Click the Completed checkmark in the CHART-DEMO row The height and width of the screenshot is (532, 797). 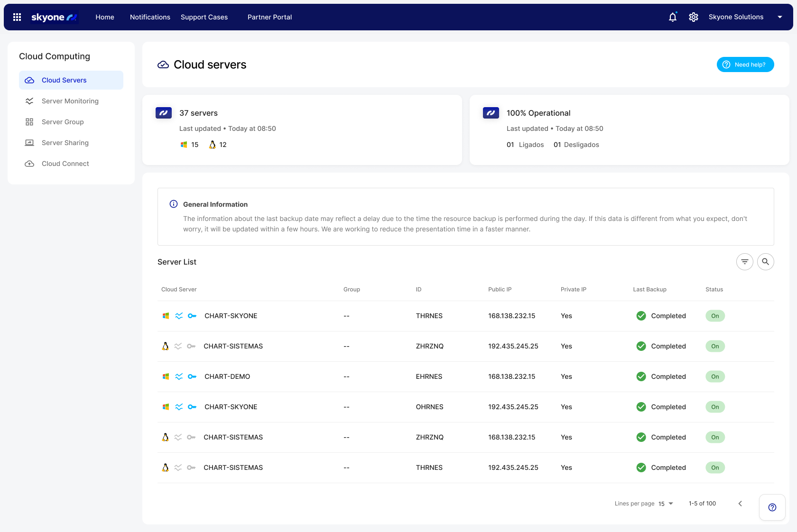(x=641, y=376)
